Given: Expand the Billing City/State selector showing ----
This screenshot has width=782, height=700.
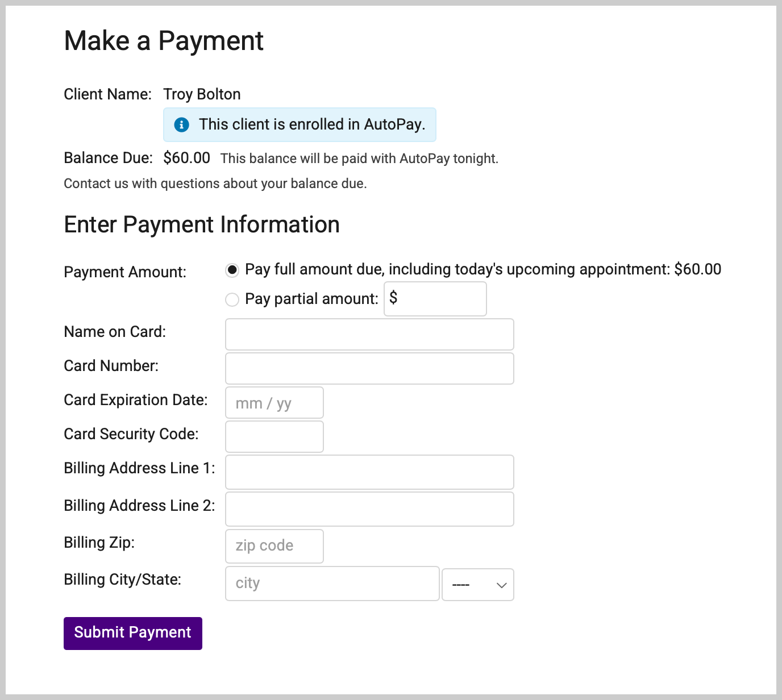Looking at the screenshot, I should [x=477, y=584].
